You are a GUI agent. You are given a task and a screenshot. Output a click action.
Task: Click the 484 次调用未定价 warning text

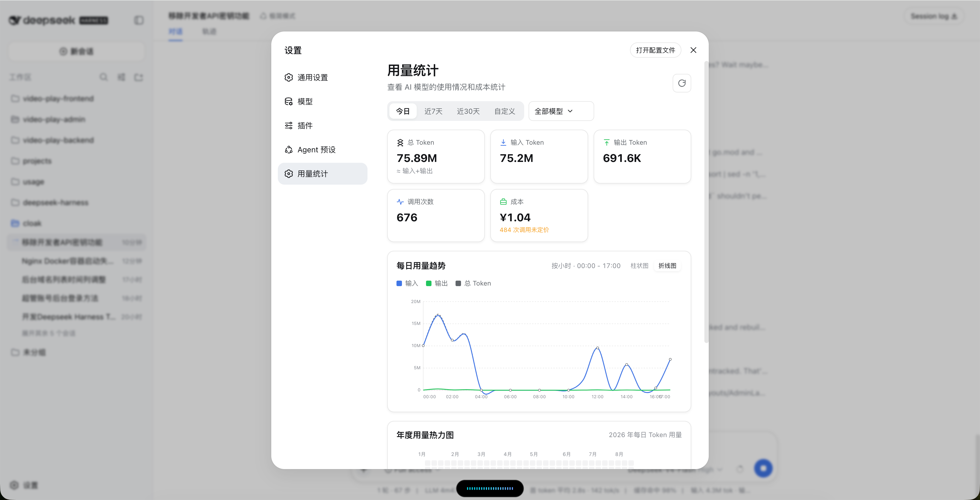524,230
